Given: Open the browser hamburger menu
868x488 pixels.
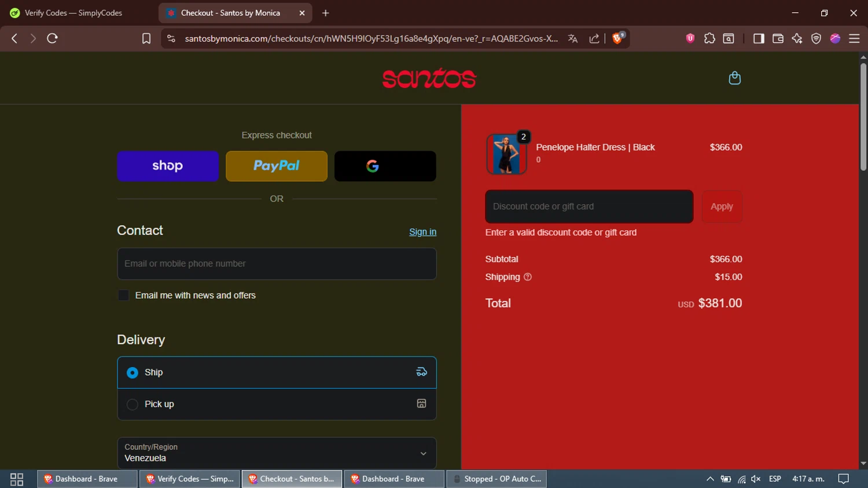Looking at the screenshot, I should tap(854, 38).
